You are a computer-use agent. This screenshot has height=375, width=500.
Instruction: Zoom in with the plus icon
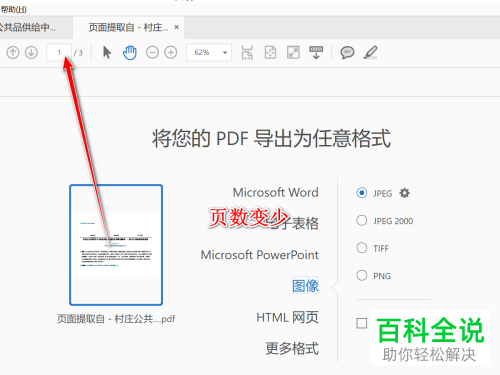pos(171,52)
